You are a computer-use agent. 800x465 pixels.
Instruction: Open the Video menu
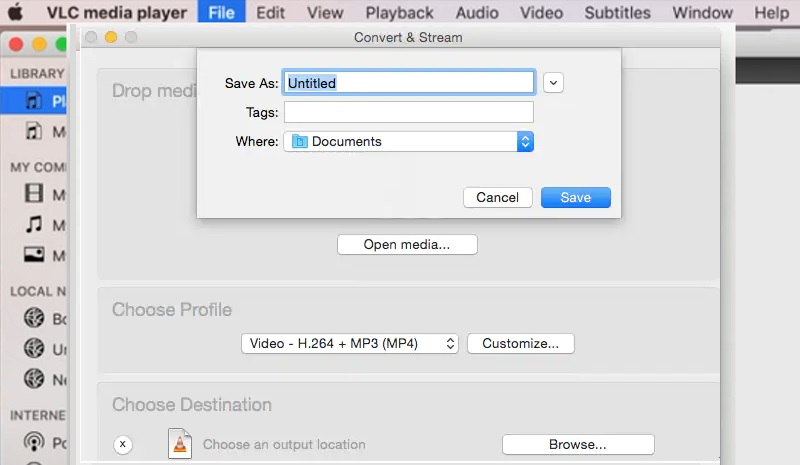pyautogui.click(x=541, y=12)
